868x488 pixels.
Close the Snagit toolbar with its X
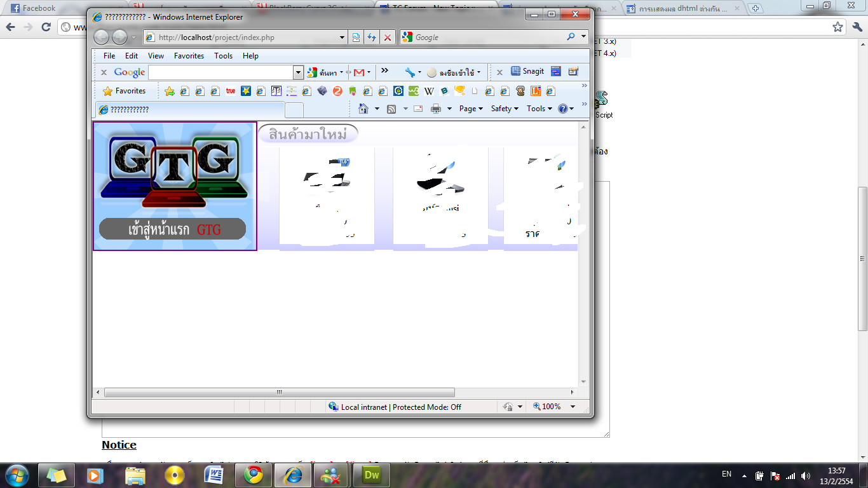[x=499, y=72]
